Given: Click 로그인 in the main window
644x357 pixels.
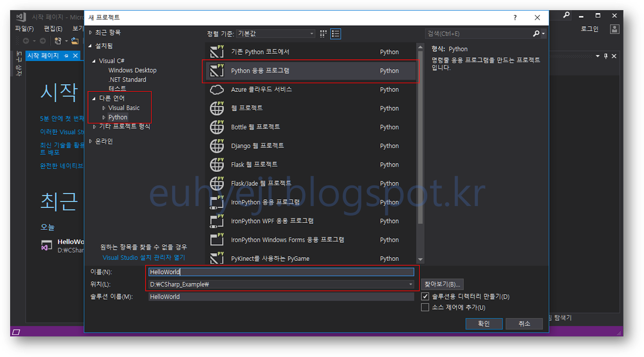Looking at the screenshot, I should pyautogui.click(x=590, y=29).
